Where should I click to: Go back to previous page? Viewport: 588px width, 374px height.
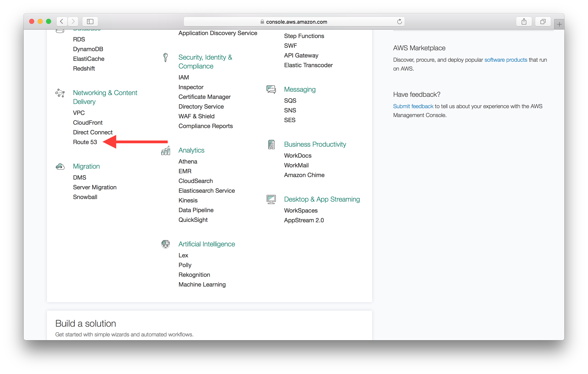(62, 22)
